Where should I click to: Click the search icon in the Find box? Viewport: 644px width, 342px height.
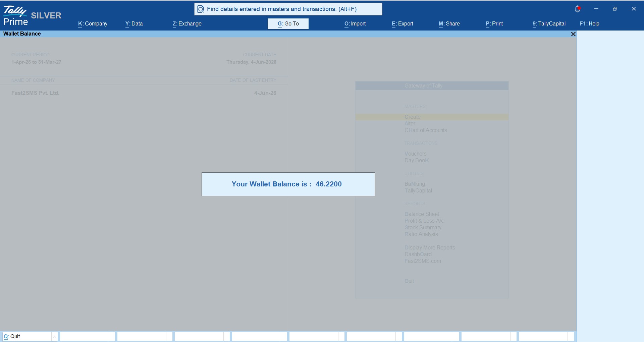[201, 9]
